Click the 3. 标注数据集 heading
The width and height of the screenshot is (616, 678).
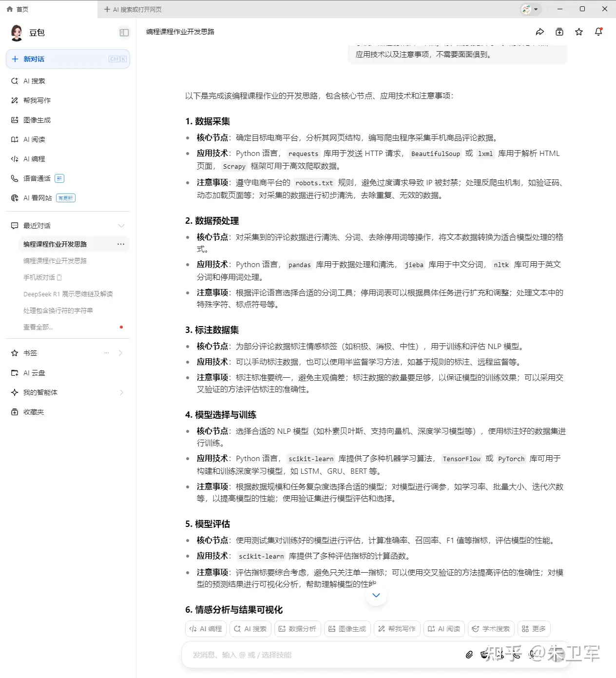click(212, 330)
